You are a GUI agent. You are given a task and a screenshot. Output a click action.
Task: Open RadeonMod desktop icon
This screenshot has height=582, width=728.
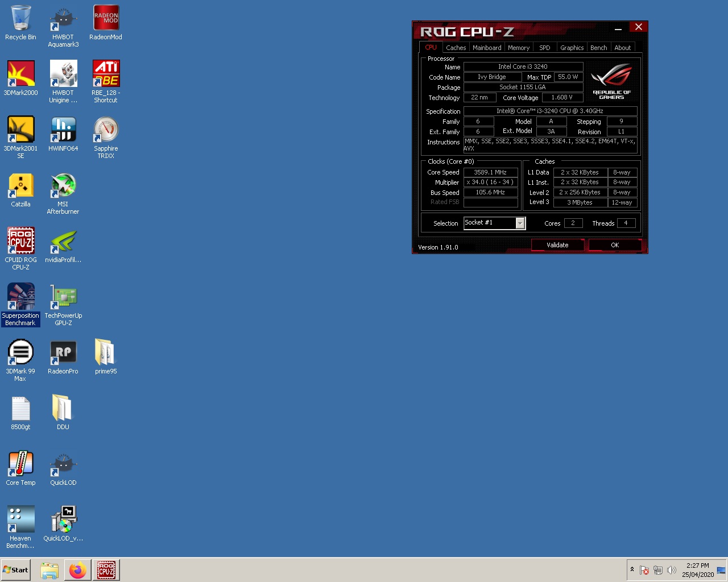pos(106,23)
